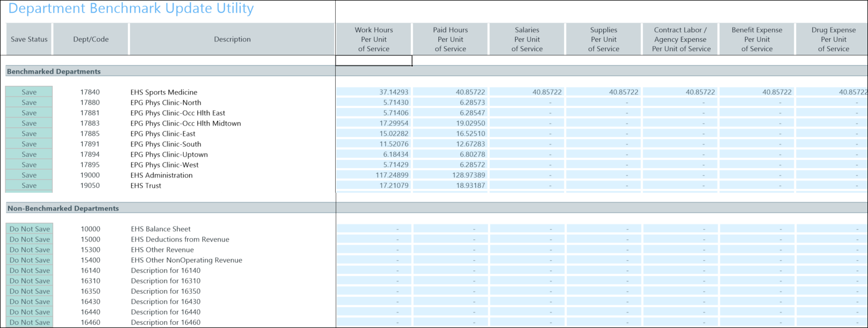Select the Non-Benchmarked Departments section heading
The width and height of the screenshot is (868, 328).
63,208
